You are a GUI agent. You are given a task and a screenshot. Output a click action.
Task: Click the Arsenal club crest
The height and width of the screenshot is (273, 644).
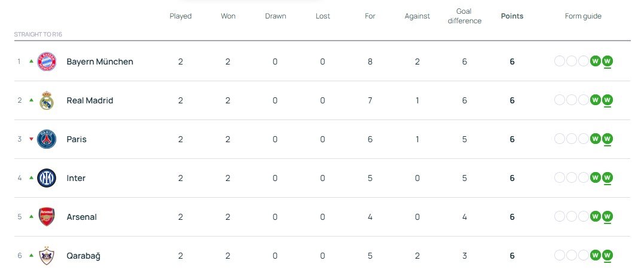(47, 217)
